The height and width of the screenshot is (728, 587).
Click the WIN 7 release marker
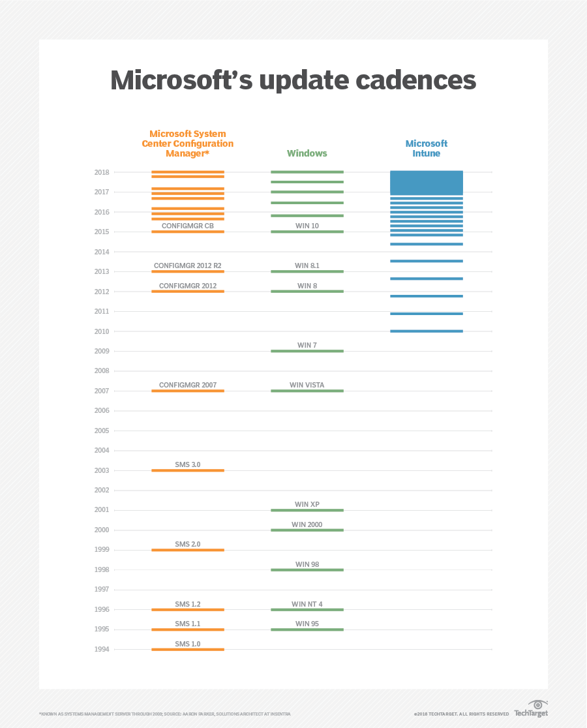pyautogui.click(x=307, y=351)
